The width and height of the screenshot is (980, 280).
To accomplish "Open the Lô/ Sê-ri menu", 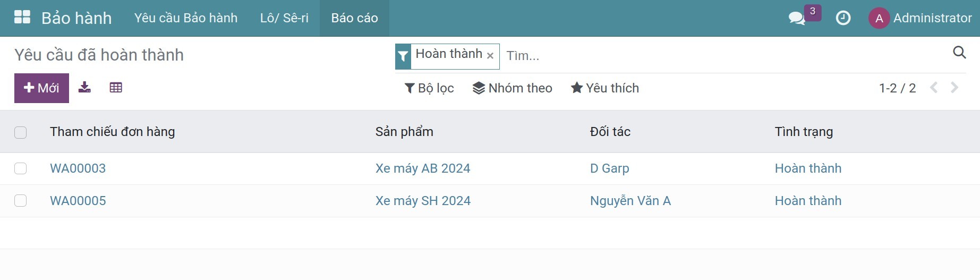I will 284,18.
